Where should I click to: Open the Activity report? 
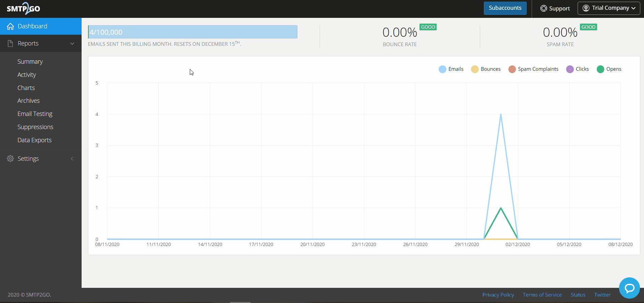(x=27, y=75)
